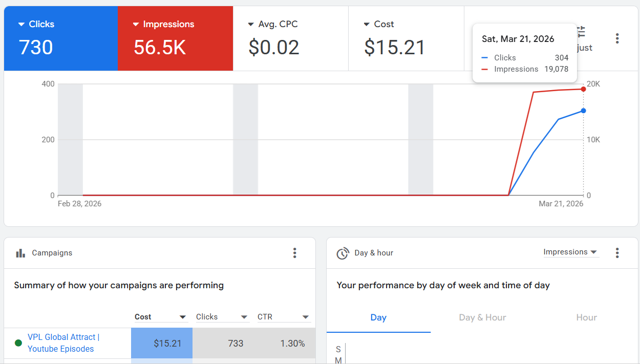Click the Day & hour clock icon
The height and width of the screenshot is (364, 640).
pyautogui.click(x=343, y=252)
